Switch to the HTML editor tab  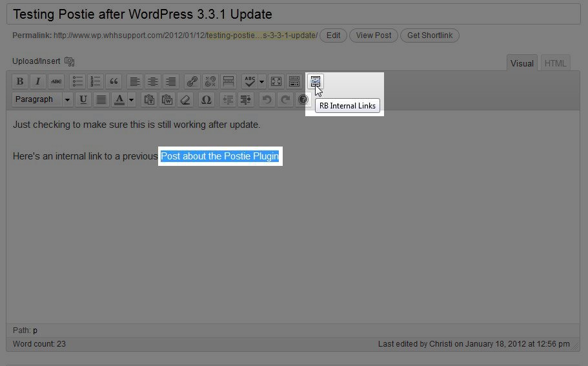tap(555, 63)
